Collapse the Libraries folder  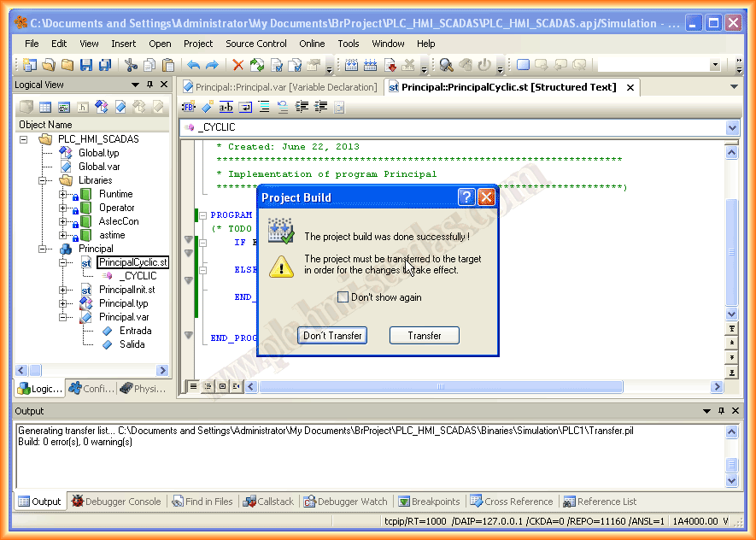[43, 180]
